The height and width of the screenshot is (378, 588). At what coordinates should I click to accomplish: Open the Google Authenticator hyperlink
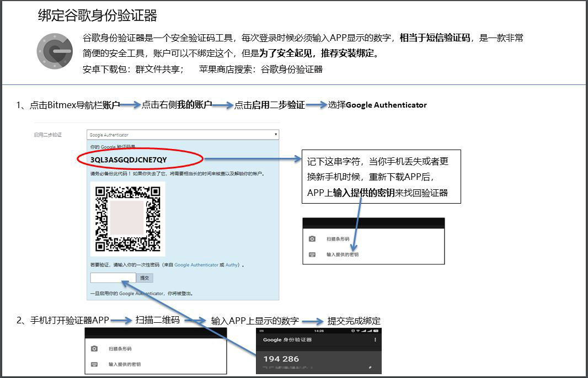[x=196, y=265]
